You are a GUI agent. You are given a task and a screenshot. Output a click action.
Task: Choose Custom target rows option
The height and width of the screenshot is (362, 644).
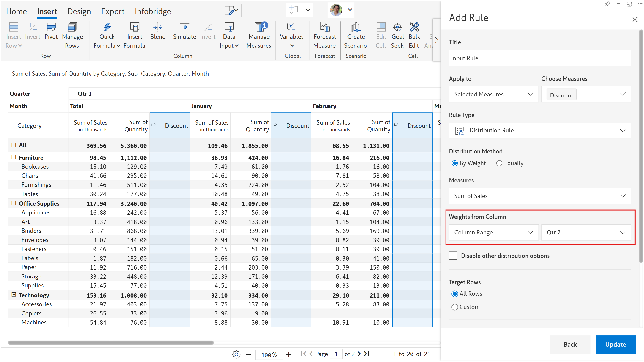455,307
